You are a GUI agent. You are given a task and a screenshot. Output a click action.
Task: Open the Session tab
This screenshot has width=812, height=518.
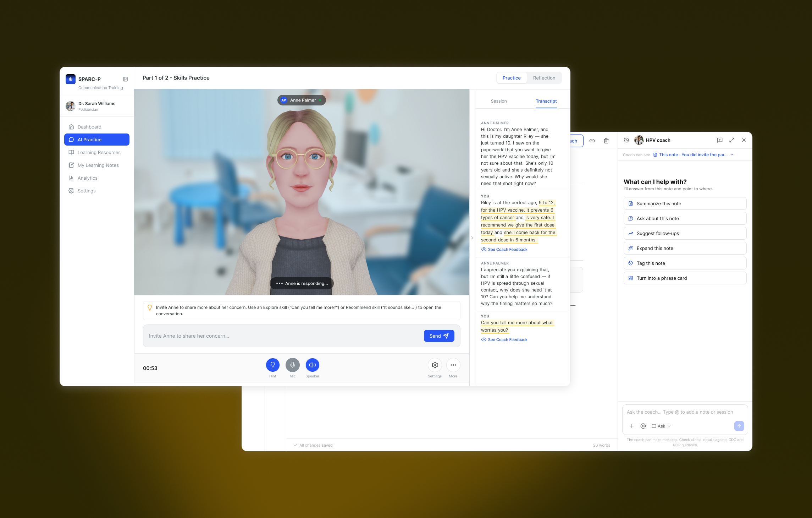click(x=498, y=101)
